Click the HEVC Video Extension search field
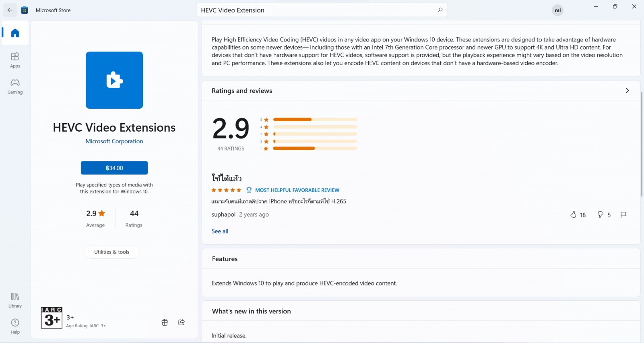The image size is (644, 343). (314, 10)
